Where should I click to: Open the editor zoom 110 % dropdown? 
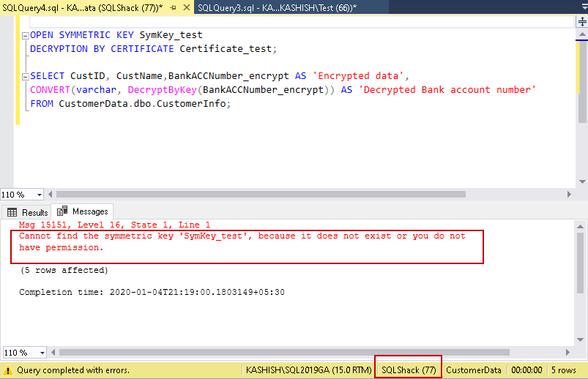coord(40,195)
